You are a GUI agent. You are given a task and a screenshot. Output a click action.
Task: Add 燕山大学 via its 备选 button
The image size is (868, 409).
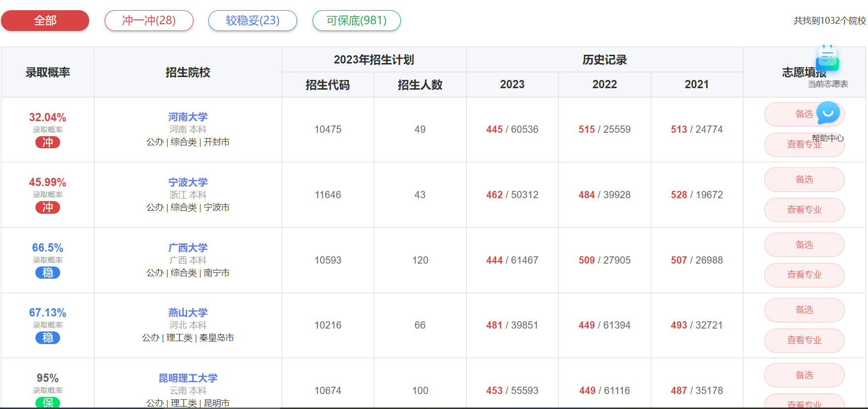pyautogui.click(x=805, y=310)
